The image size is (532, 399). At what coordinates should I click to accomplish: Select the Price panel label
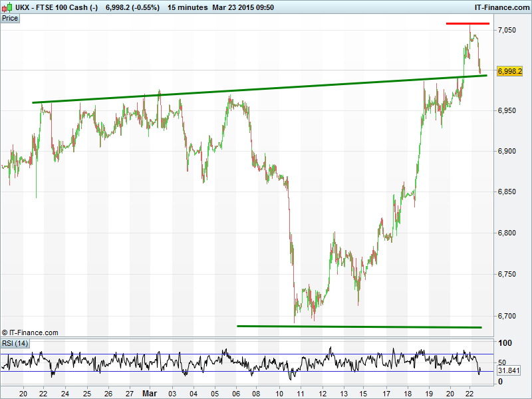click(x=10, y=19)
